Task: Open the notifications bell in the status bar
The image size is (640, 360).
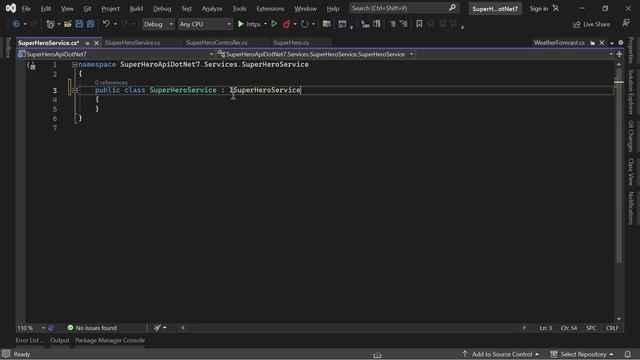Action: [x=627, y=354]
